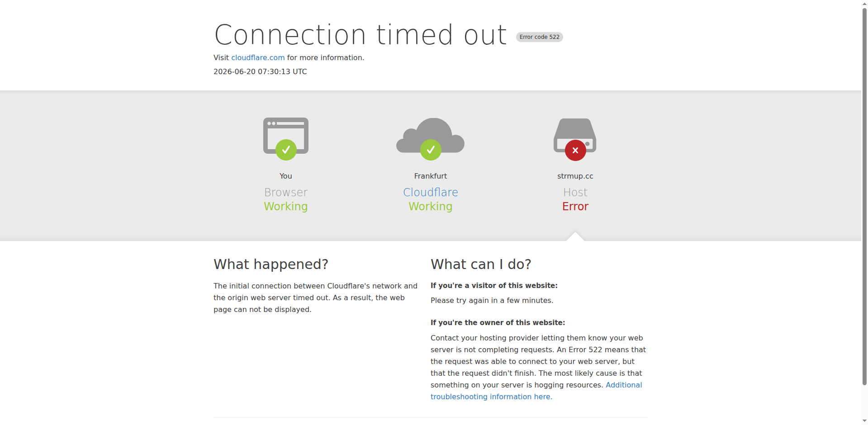The height and width of the screenshot is (425, 868).
Task: Click the gray cloud Cloudflare icon
Action: (431, 136)
